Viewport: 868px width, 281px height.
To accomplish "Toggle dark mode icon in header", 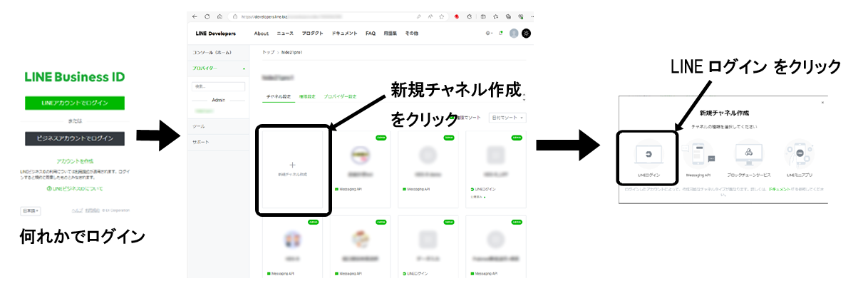I will click(x=526, y=33).
